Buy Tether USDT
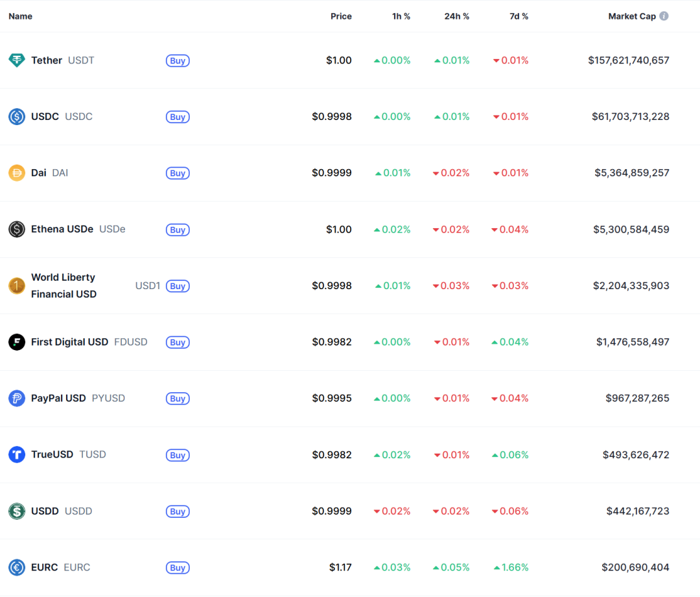This screenshot has height=597, width=700. [x=178, y=61]
